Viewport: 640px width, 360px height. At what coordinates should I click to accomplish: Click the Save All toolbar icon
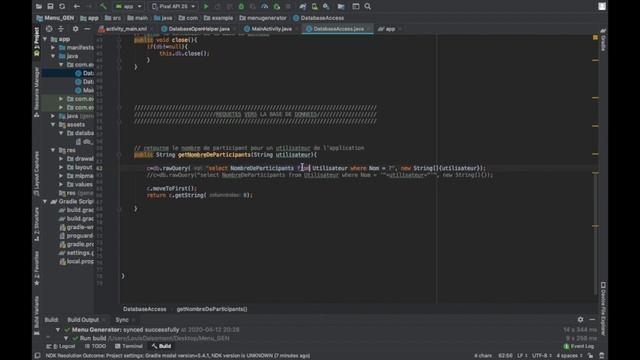50,7
